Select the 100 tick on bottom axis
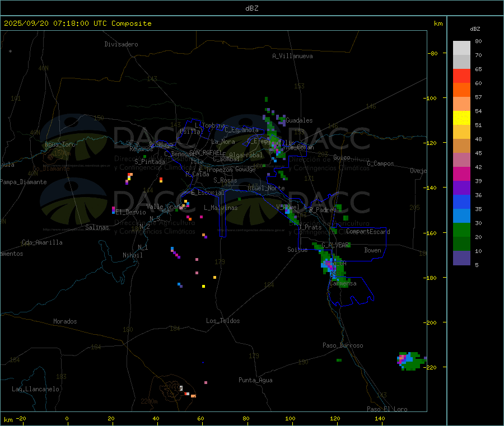 pos(290,419)
